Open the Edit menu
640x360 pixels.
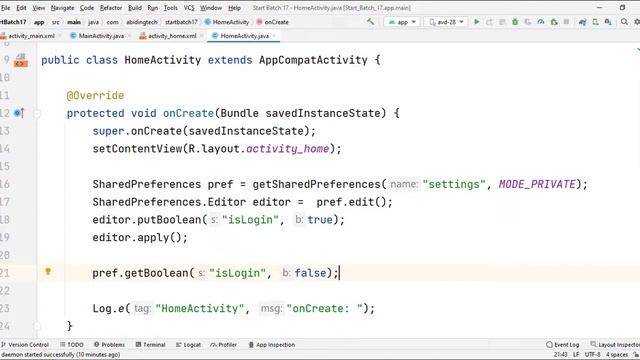click(x=21, y=8)
